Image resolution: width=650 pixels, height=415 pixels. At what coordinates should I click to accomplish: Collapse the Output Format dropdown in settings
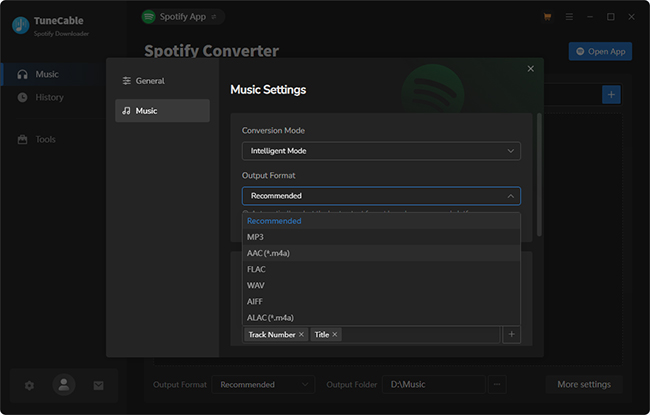tap(381, 196)
